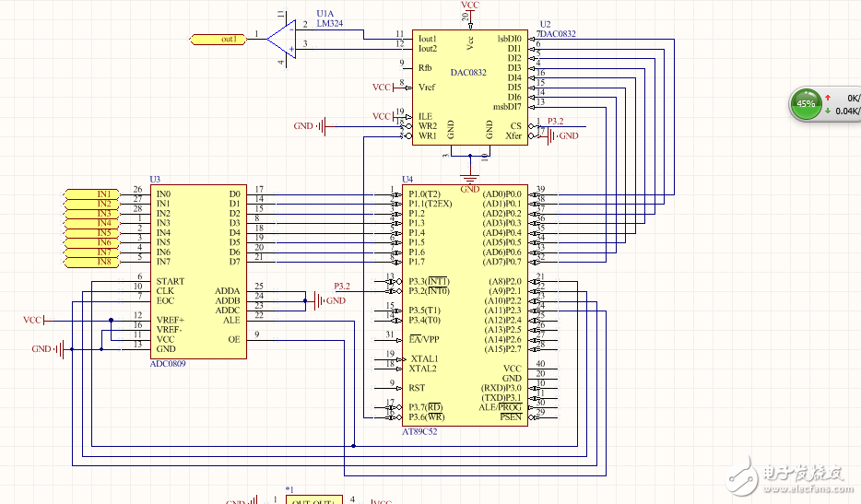Click the RST pin on AT89C52
Viewport: 861px width, 504px height.
click(417, 388)
